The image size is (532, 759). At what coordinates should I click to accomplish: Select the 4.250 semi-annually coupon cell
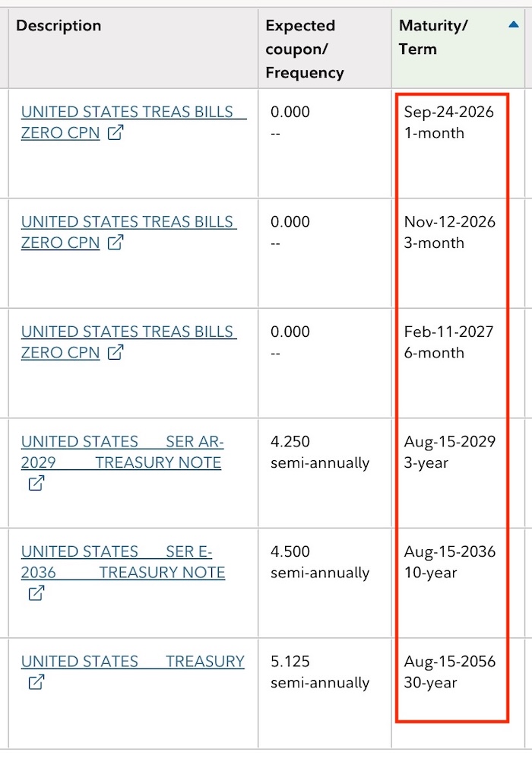click(325, 473)
